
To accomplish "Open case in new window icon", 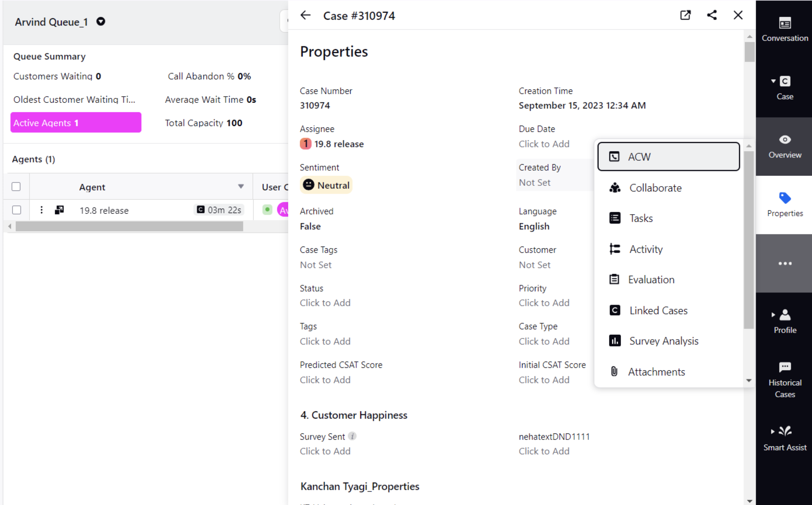I will pos(685,15).
